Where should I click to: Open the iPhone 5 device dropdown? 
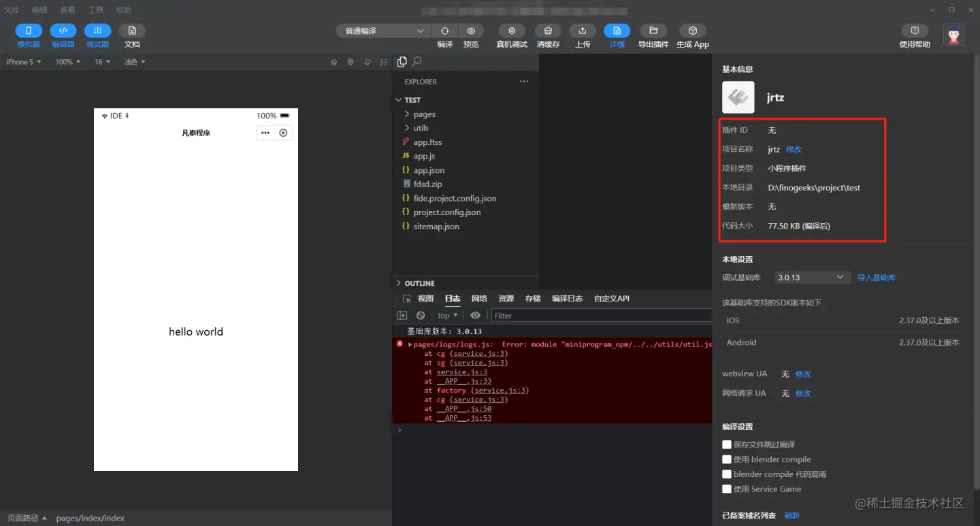24,62
